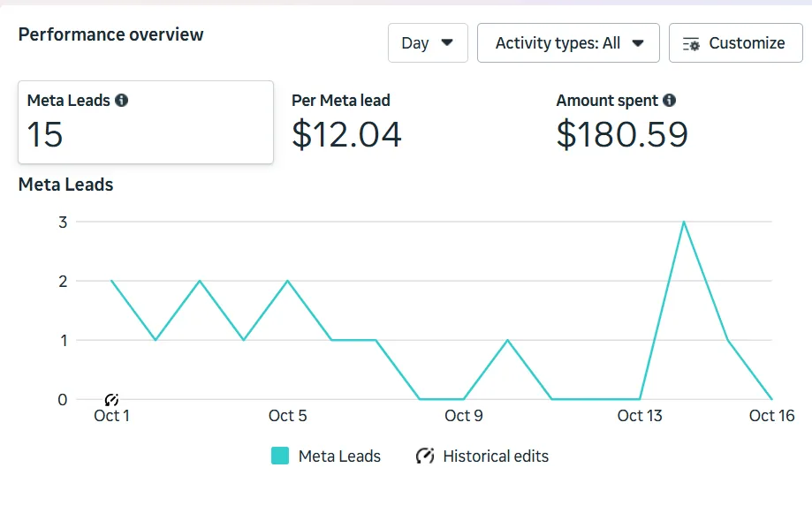Click the info icon beside Amount spent
812x528 pixels.
click(x=670, y=101)
